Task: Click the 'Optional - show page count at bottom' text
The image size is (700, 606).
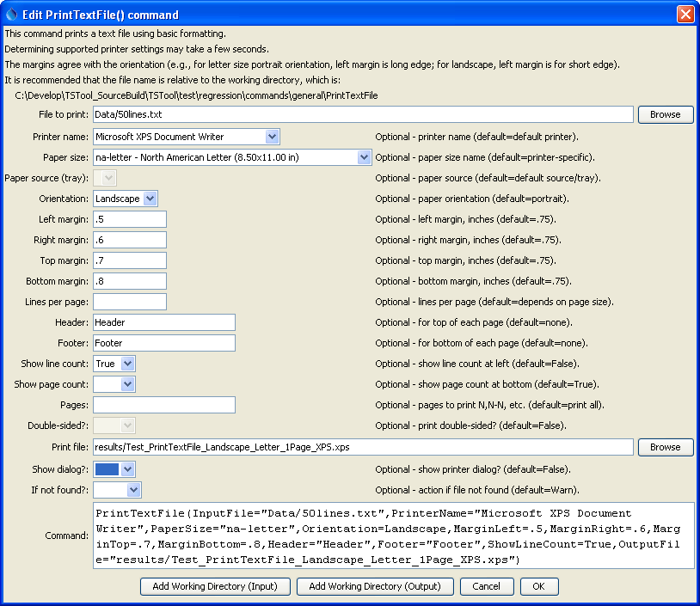Action: [x=487, y=384]
